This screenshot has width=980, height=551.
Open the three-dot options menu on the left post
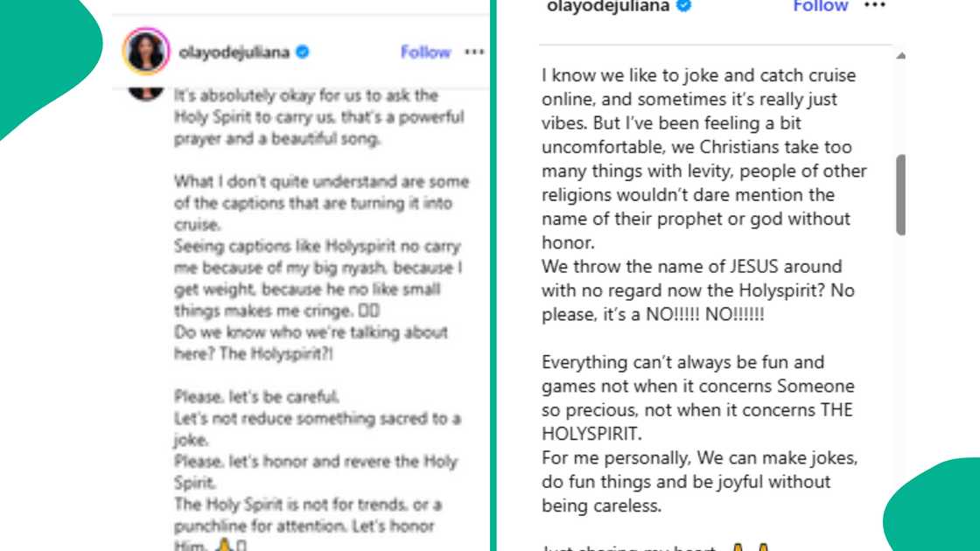click(473, 52)
